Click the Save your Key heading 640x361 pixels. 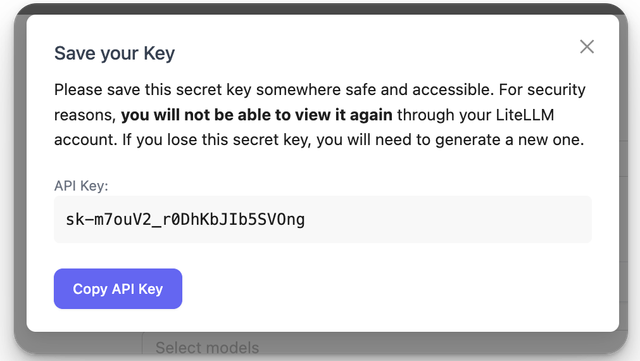click(x=115, y=53)
